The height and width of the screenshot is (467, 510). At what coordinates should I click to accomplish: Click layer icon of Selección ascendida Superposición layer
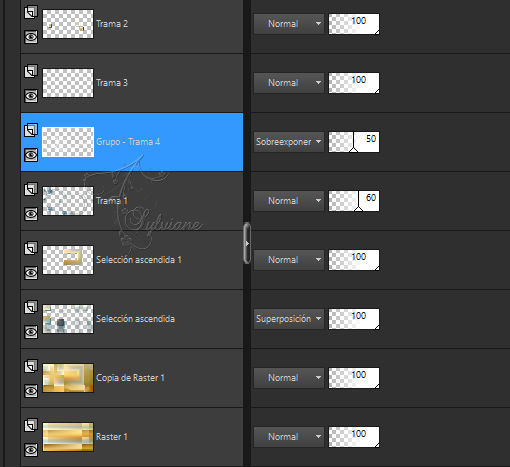tap(31, 307)
